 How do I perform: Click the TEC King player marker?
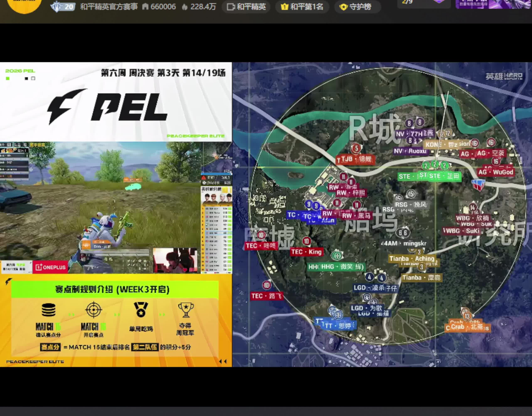pos(307,252)
